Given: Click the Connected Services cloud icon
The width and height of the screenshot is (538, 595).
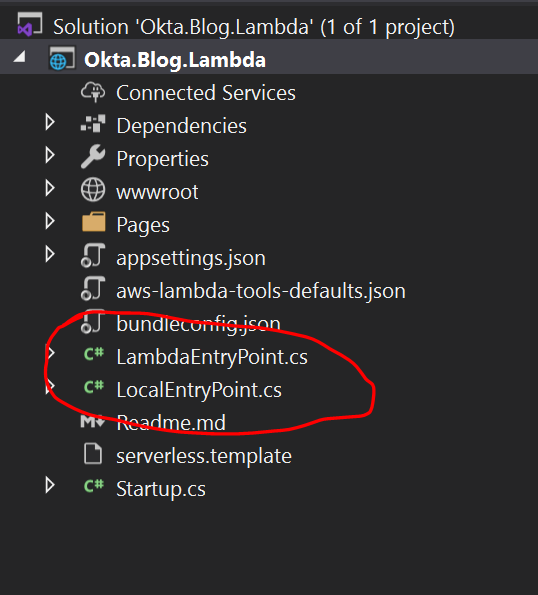Looking at the screenshot, I should pos(93,92).
